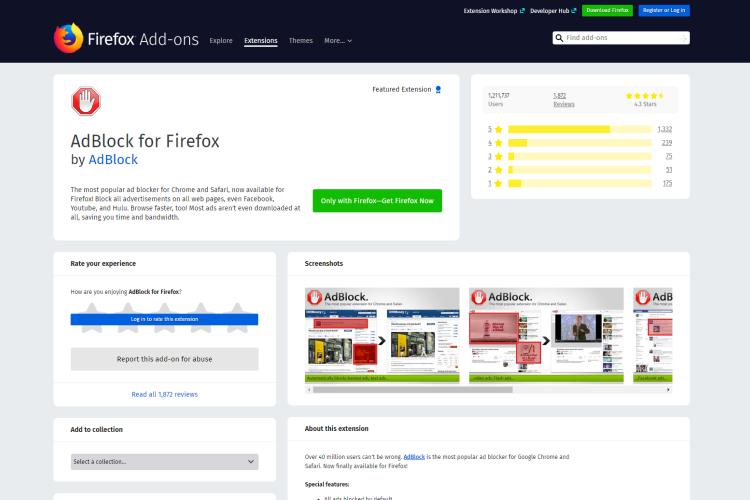Screen dimensions: 750x500
Task: Click the 5-star rating bar
Action: [580, 129]
